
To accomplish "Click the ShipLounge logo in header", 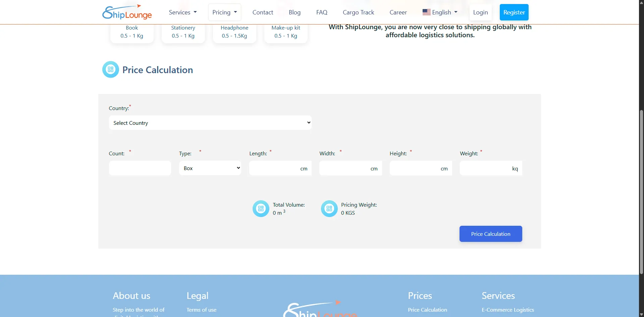I will click(x=127, y=12).
